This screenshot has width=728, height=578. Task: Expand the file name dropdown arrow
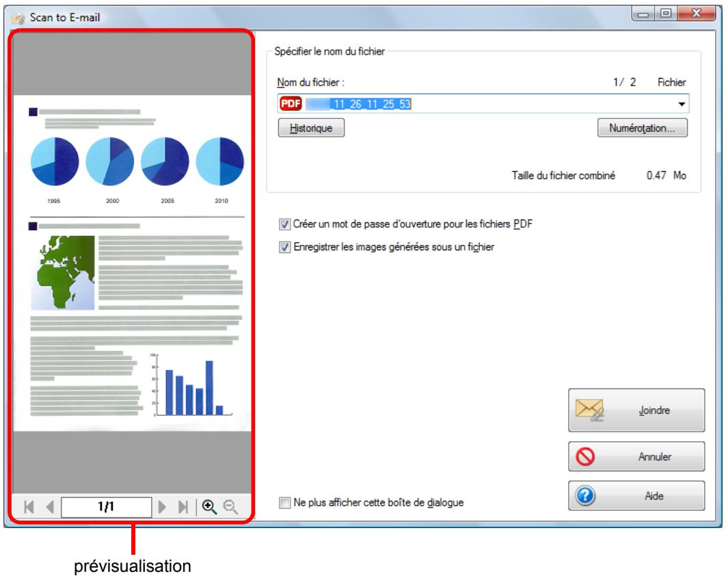[681, 104]
